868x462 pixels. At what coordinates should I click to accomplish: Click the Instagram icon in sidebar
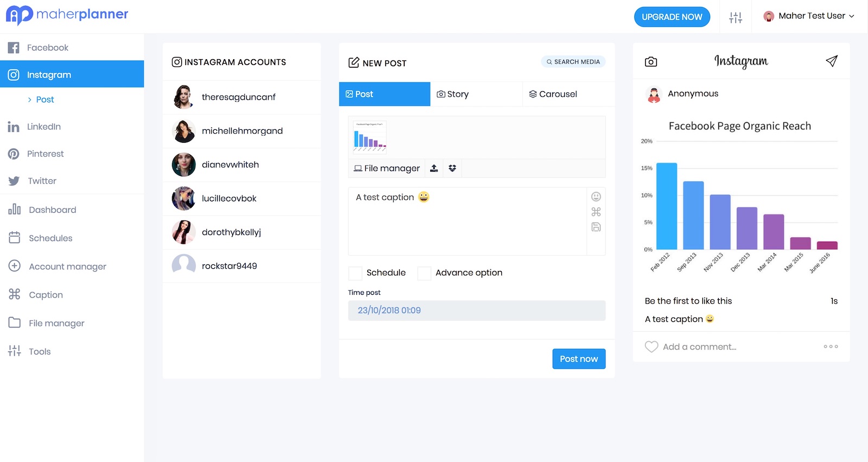click(14, 75)
